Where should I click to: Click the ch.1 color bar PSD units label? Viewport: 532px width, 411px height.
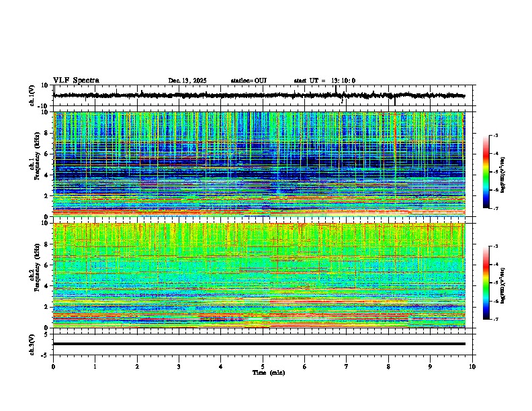click(503, 175)
